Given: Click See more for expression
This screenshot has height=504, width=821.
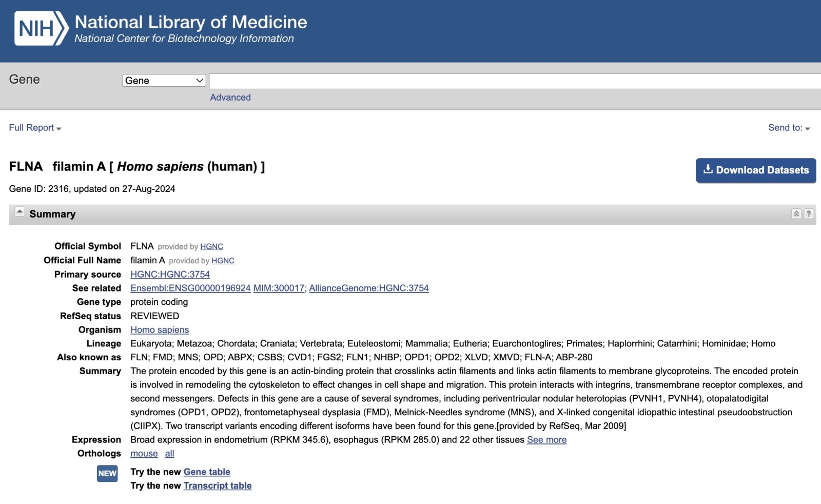Looking at the screenshot, I should point(546,440).
